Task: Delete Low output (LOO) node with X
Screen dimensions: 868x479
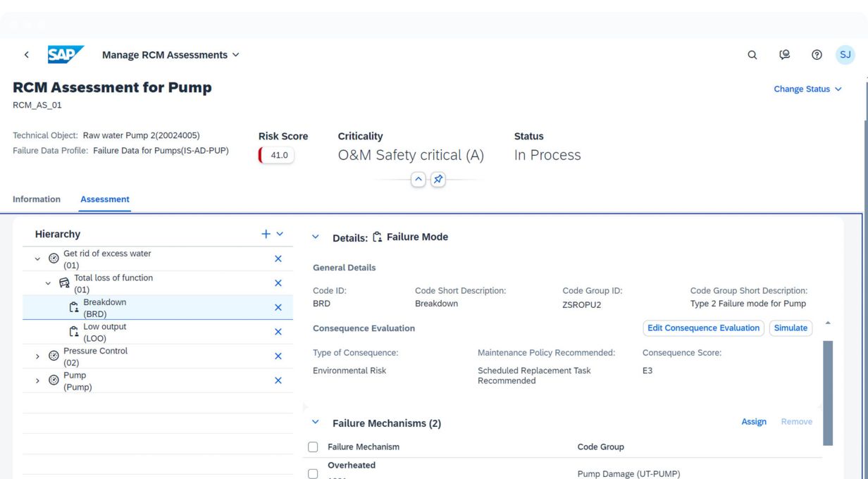Action: tap(278, 332)
